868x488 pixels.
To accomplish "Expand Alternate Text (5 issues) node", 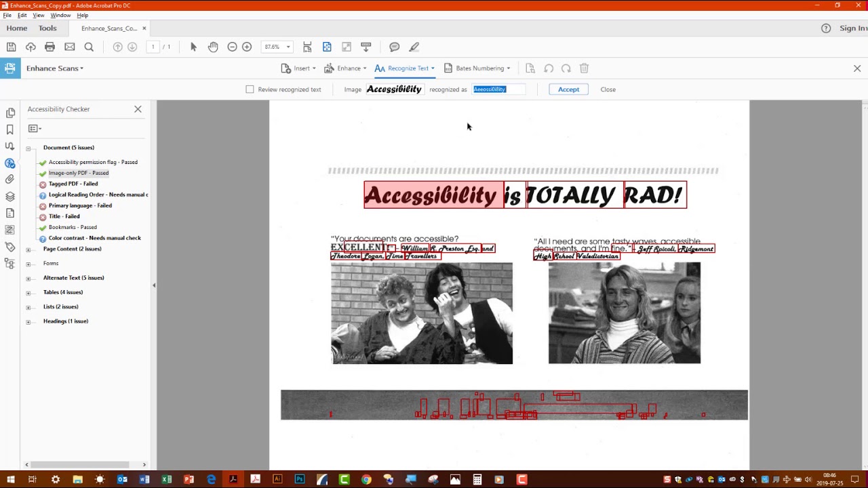I will [x=28, y=279].
